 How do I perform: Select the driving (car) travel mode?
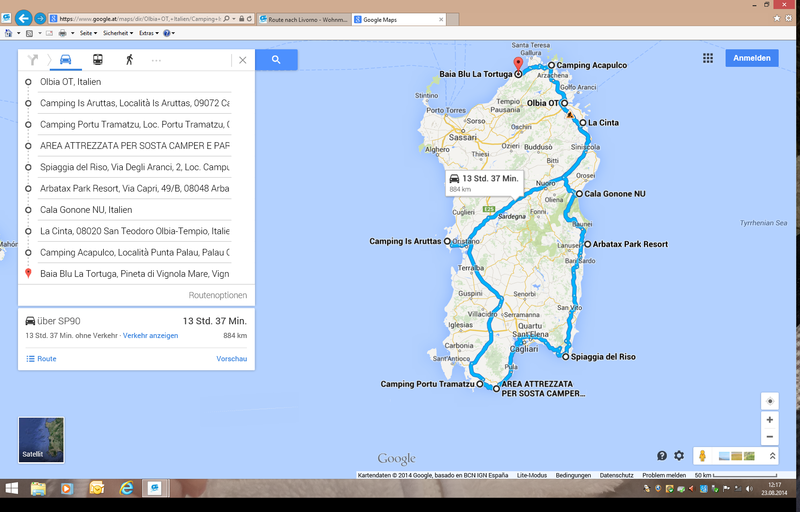[65, 60]
